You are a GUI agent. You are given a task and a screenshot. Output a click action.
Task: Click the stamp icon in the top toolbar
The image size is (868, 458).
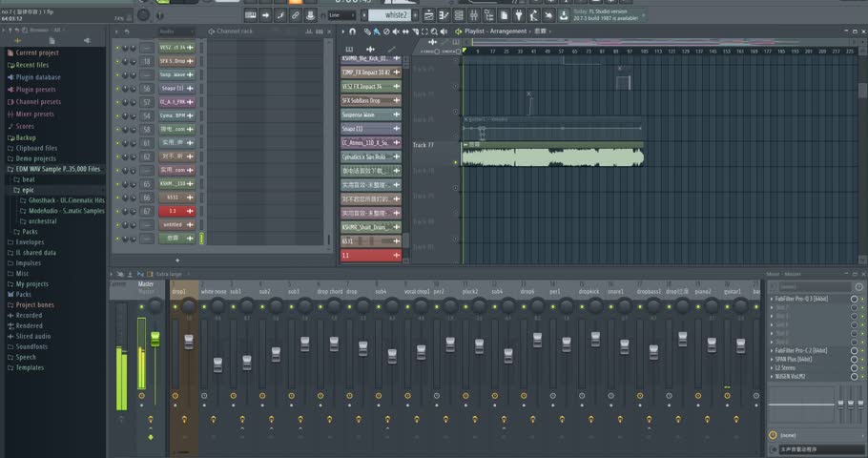coord(310,15)
